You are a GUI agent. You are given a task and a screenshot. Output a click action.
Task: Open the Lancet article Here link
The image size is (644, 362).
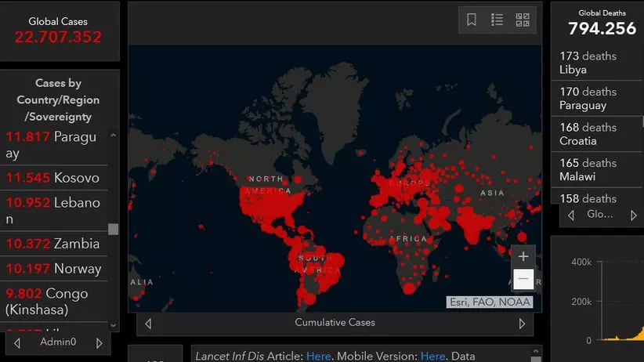(318, 356)
